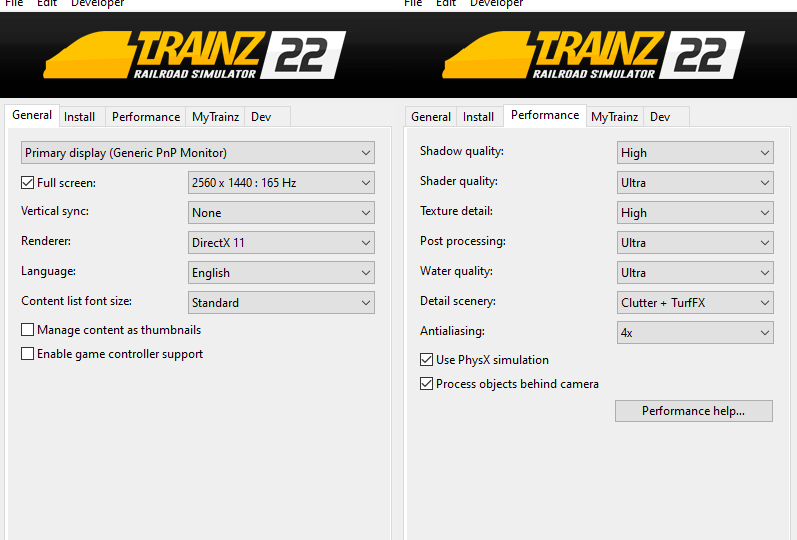Click the Water quality label

point(456,271)
